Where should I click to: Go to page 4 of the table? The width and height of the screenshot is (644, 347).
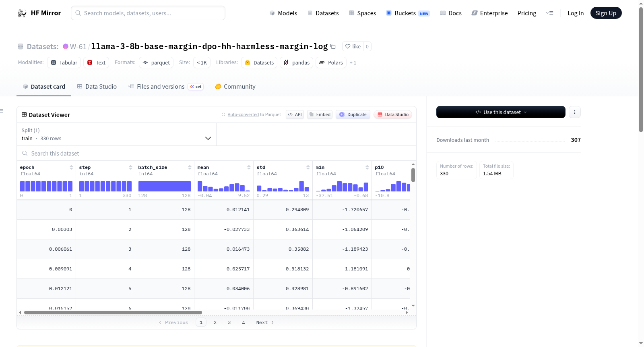[244, 322]
